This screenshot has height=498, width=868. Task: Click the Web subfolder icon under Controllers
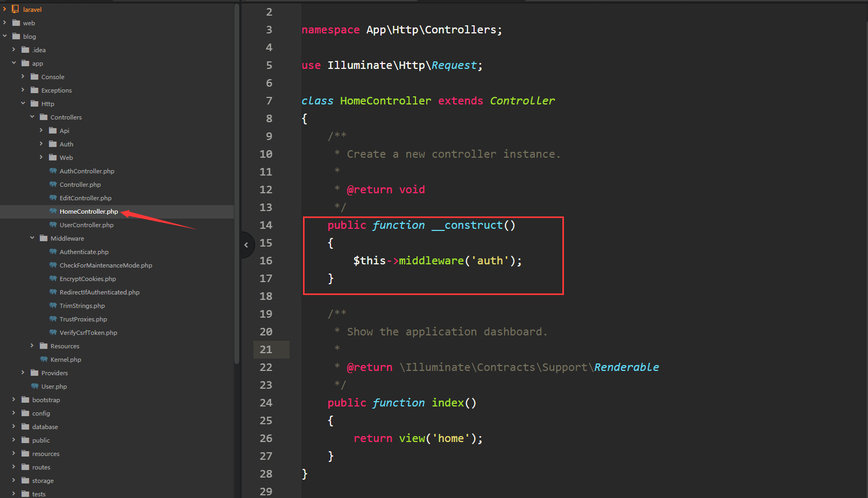click(53, 157)
